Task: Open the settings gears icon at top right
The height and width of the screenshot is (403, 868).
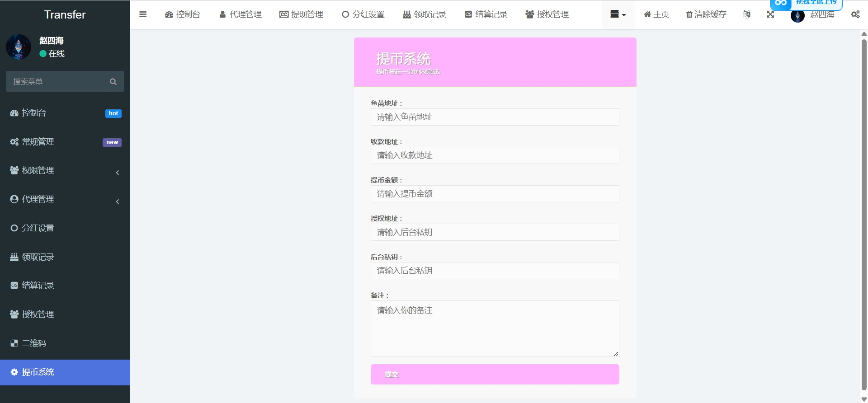Action: point(855,14)
